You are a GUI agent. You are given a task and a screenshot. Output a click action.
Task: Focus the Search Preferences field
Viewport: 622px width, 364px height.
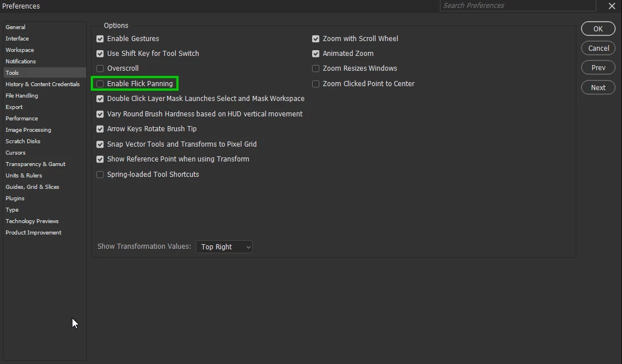[x=518, y=6]
